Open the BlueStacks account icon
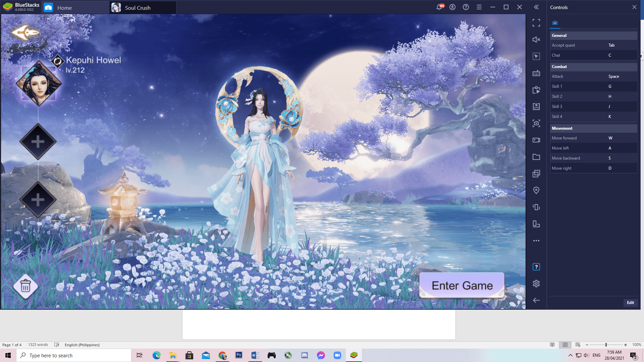The height and width of the screenshot is (362, 644). [452, 7]
